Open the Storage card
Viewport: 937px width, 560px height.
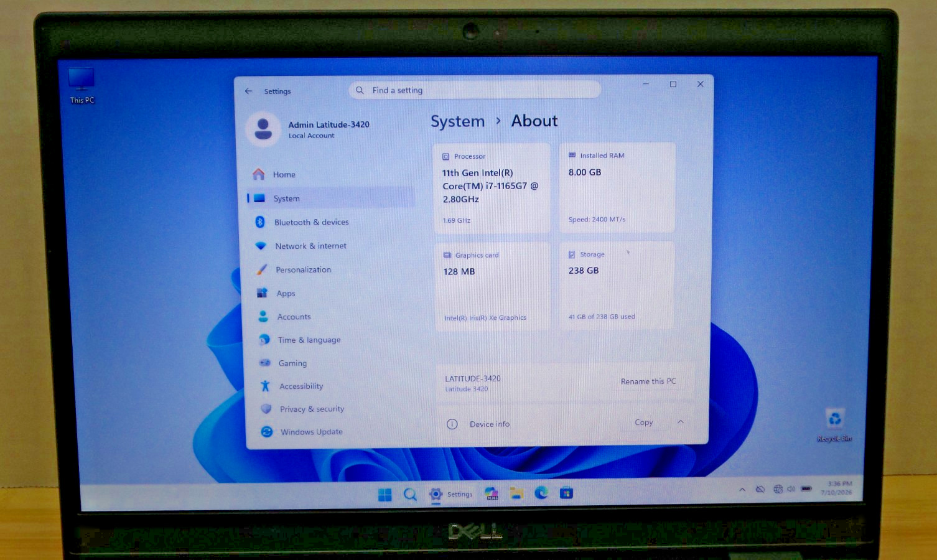[x=617, y=286]
